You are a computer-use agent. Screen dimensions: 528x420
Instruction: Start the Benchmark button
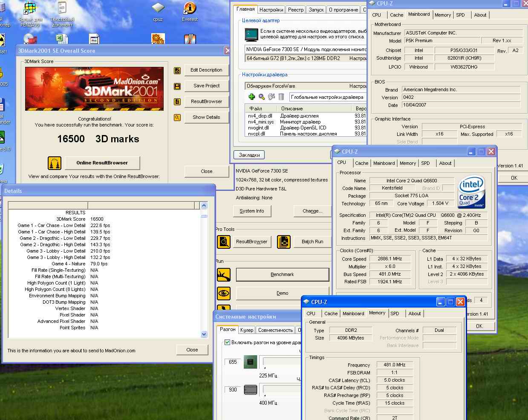pyautogui.click(x=282, y=275)
